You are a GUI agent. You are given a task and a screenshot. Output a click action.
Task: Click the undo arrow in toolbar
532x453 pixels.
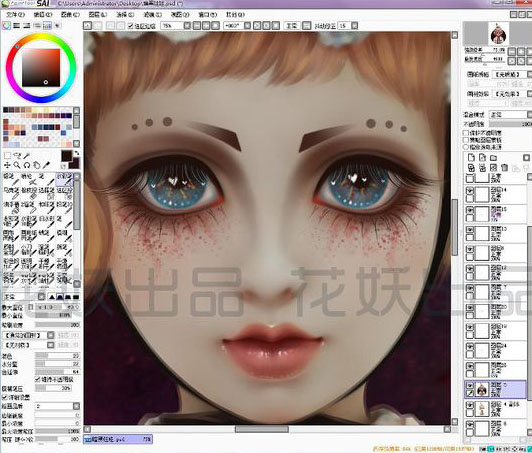tap(88, 25)
